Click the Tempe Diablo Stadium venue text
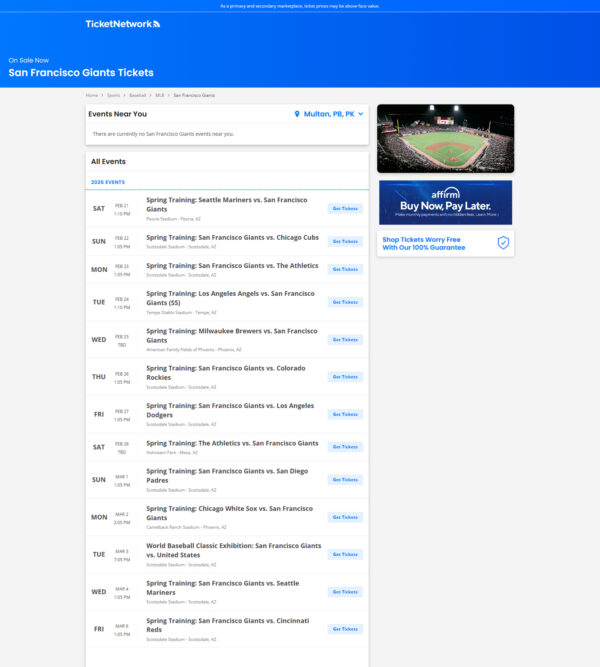Image resolution: width=600 pixels, height=667 pixels. [x=181, y=312]
